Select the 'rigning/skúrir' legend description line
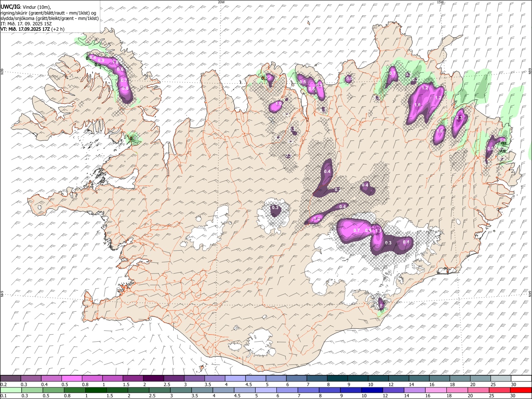This screenshot has width=532, height=399. click(49, 12)
